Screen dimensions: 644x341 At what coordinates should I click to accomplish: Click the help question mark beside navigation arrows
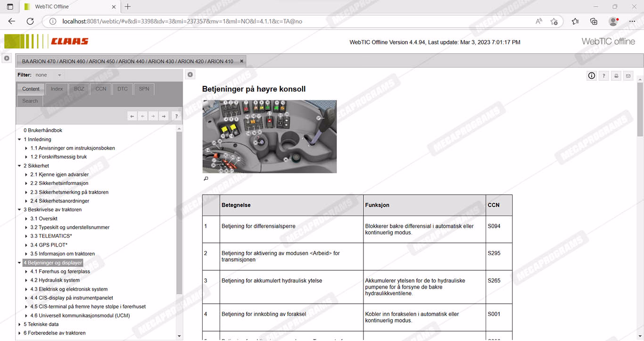tap(176, 116)
